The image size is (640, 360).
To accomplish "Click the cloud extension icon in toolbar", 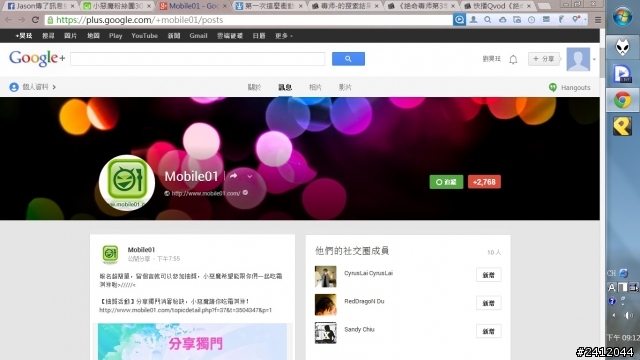I will click(502, 20).
